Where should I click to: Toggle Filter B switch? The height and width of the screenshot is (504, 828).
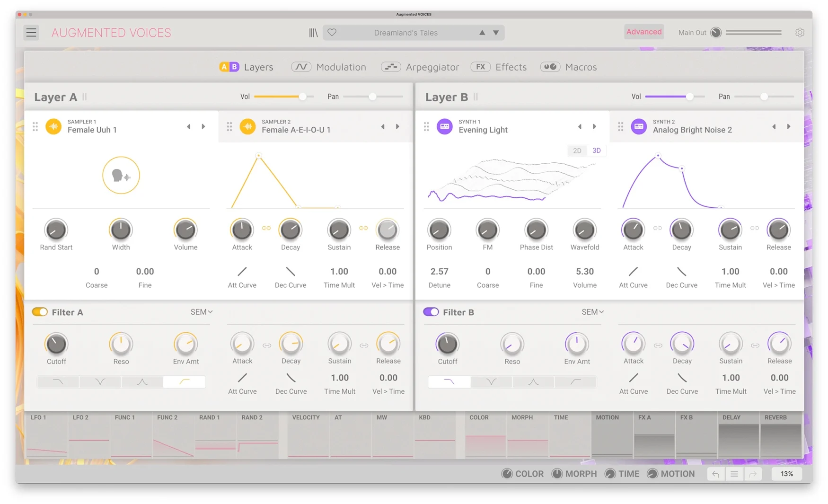pos(431,312)
